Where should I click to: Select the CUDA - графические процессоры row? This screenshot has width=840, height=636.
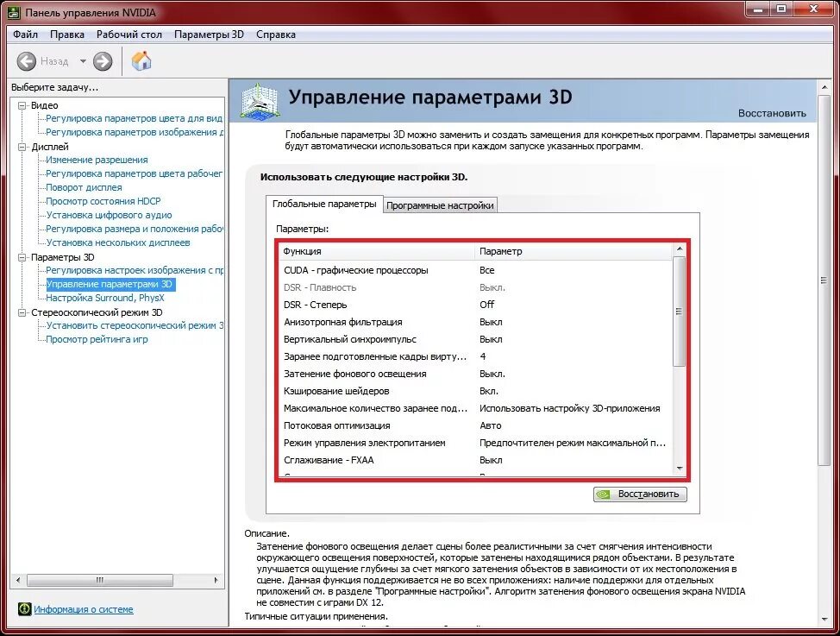pyautogui.click(x=475, y=270)
